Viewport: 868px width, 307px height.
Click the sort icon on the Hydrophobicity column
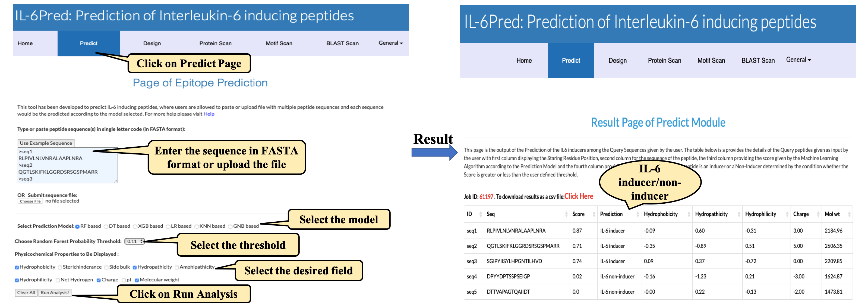pyautogui.click(x=689, y=214)
